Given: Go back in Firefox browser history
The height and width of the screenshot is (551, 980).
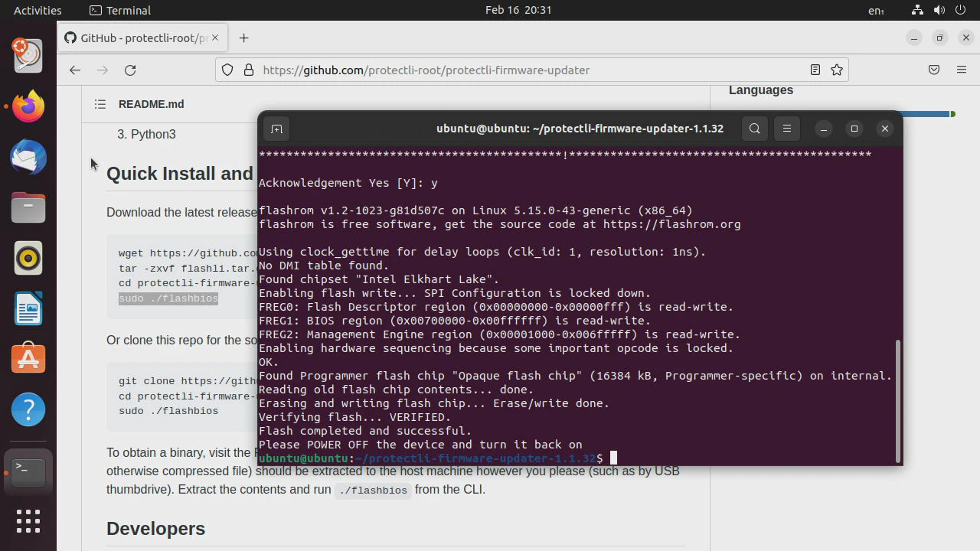Looking at the screenshot, I should coord(74,70).
